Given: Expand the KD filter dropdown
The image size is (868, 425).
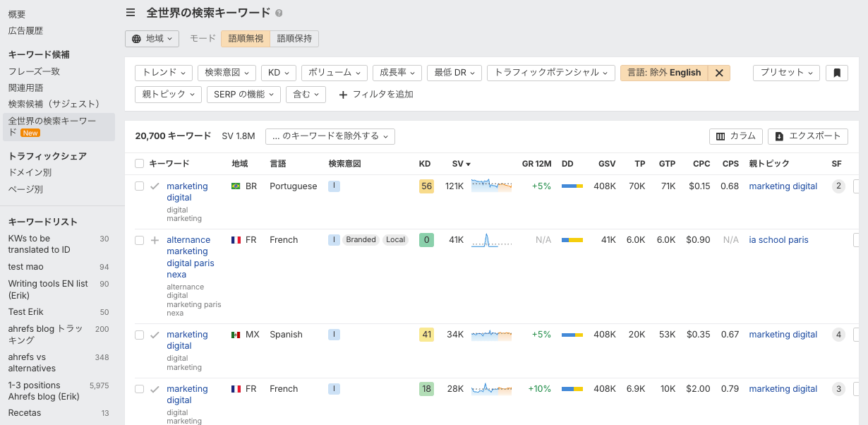Looking at the screenshot, I should pyautogui.click(x=279, y=73).
